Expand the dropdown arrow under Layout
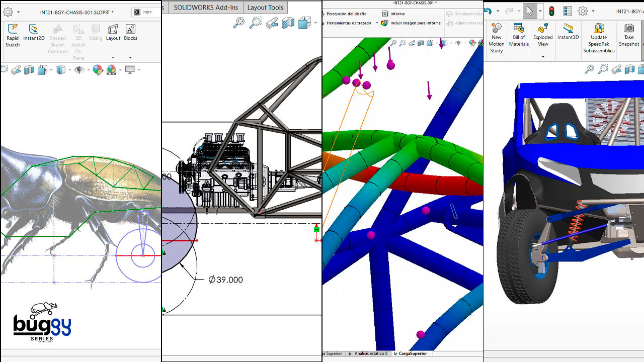The height and width of the screenshot is (362, 644). pyautogui.click(x=113, y=58)
